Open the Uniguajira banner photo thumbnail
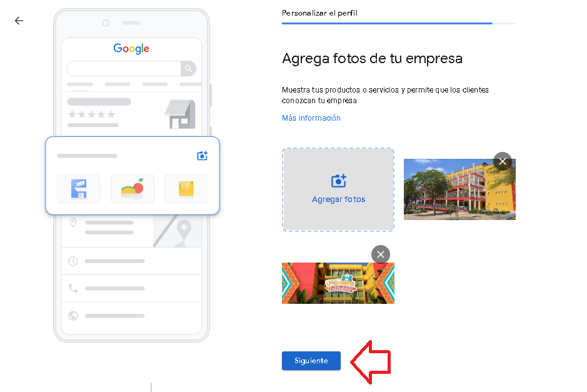Image resolution: width=587 pixels, height=392 pixels. (338, 283)
